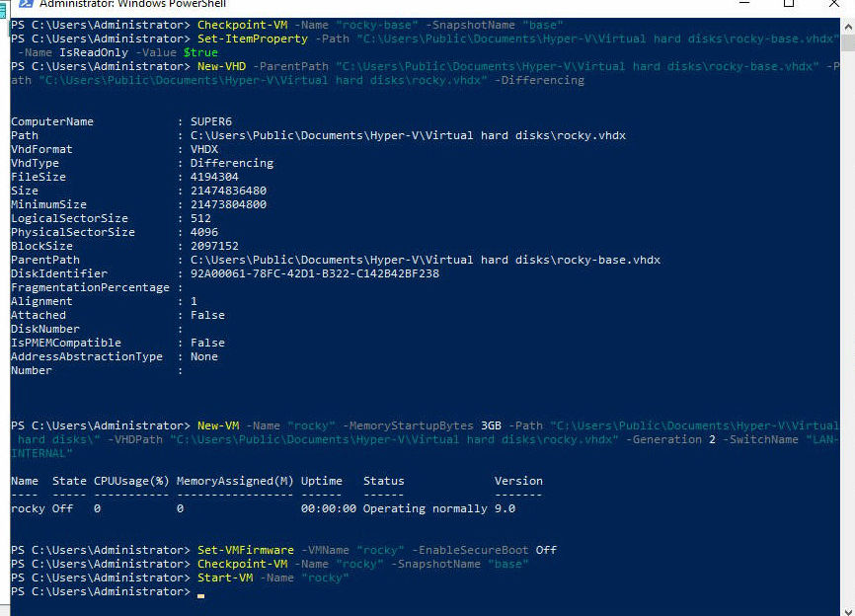
Task: Click the DiskIdentifier GUID value
Action: click(x=315, y=273)
